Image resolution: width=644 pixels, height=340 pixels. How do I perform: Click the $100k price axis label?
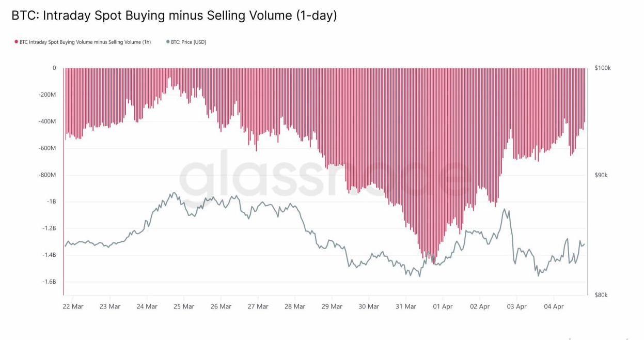coord(603,68)
